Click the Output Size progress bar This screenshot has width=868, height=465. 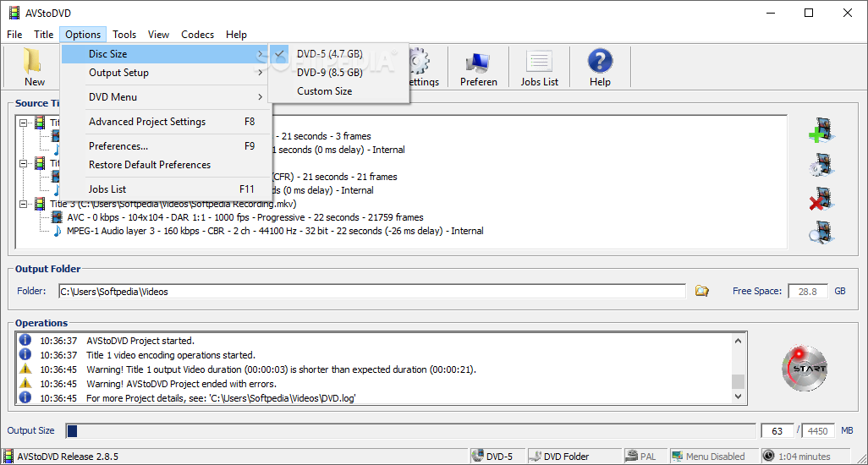[x=411, y=430]
